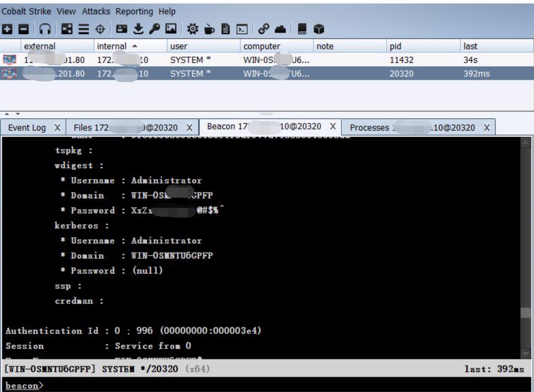
Task: Click beacon icon of PID 11432 session
Action: [x=10, y=60]
